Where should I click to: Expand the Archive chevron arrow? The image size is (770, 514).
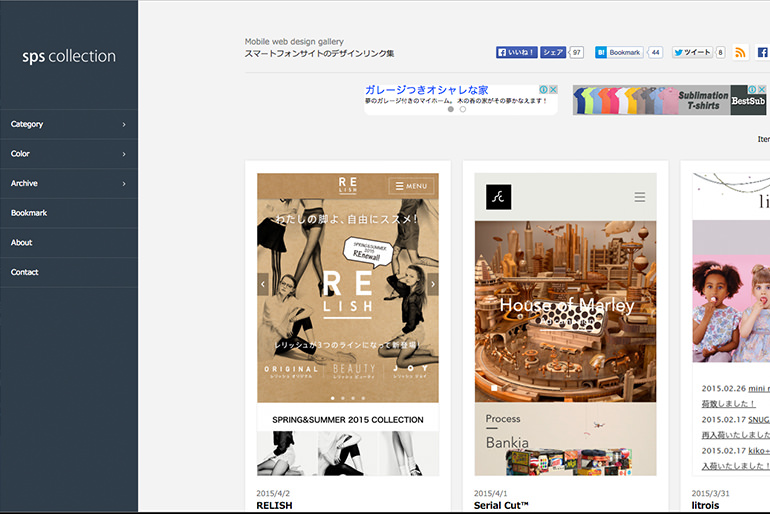[x=124, y=184]
